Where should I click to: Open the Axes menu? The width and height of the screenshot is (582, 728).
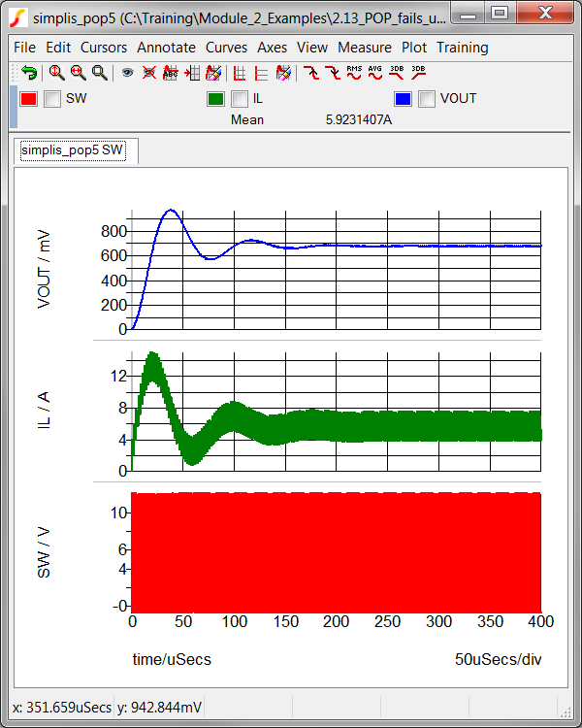(272, 48)
